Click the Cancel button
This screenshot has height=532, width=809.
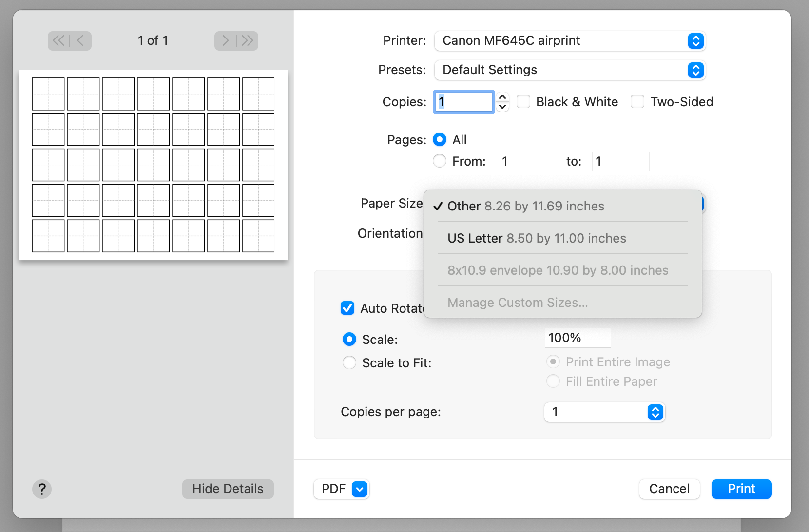(x=669, y=489)
